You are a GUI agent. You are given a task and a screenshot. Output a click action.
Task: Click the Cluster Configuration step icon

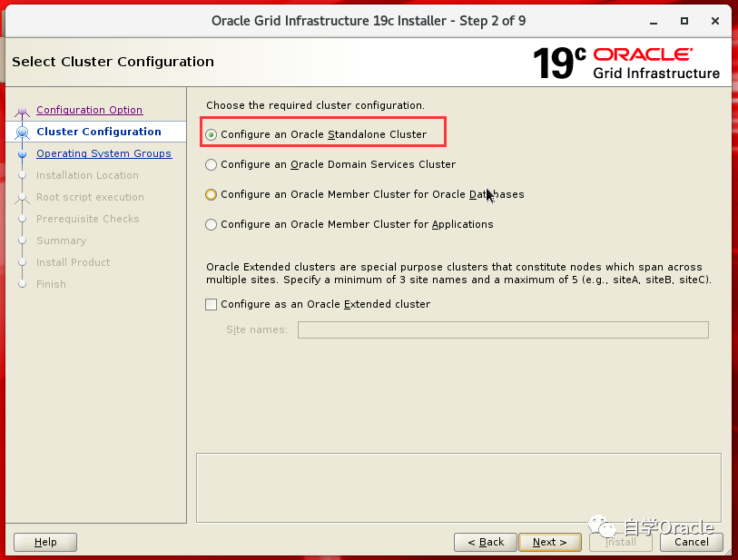(22, 133)
